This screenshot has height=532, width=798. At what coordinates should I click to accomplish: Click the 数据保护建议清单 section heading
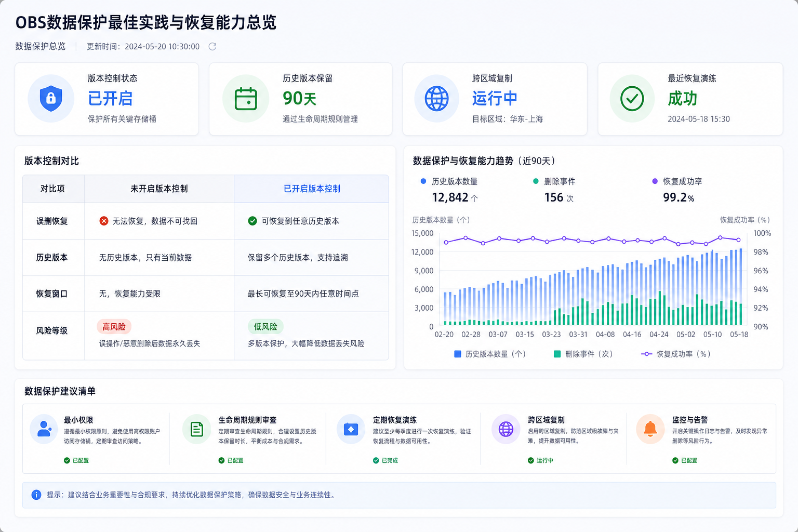coord(60,391)
